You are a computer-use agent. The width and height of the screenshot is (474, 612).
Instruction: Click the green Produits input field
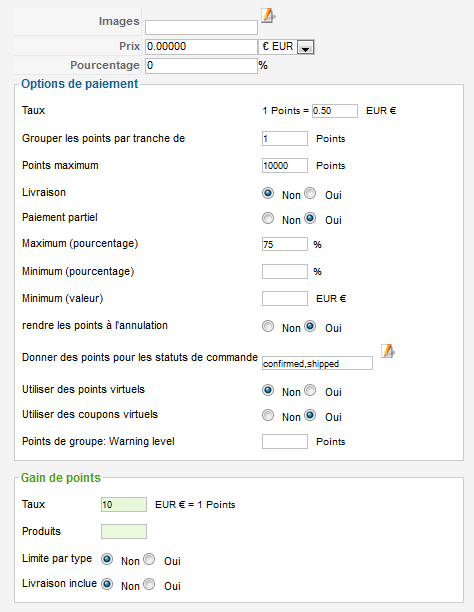pos(124,532)
